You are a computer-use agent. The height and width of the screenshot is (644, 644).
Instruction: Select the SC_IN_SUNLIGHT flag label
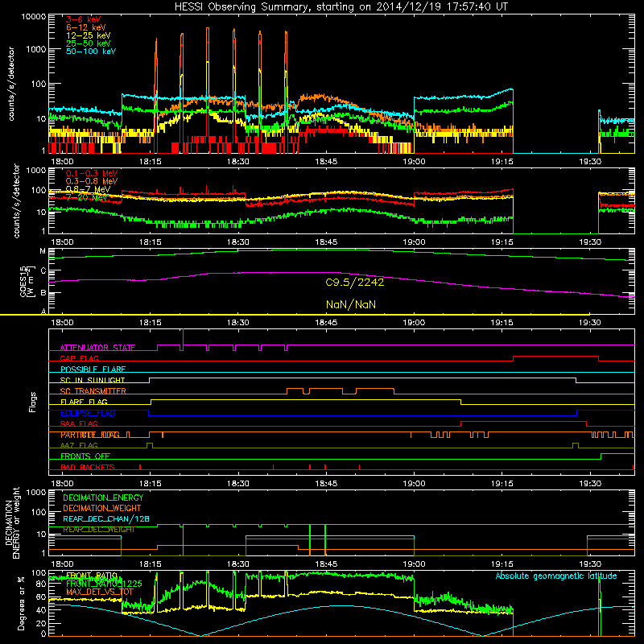coord(93,380)
